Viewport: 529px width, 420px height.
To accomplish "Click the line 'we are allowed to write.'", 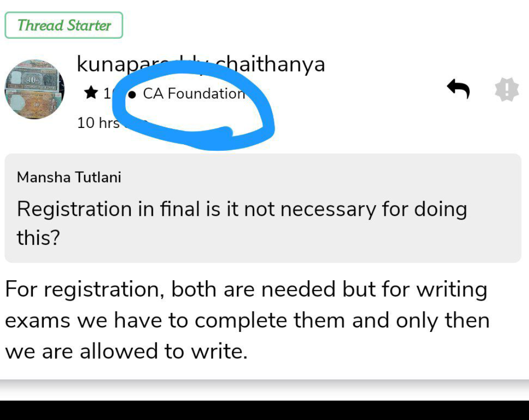I will (x=126, y=351).
